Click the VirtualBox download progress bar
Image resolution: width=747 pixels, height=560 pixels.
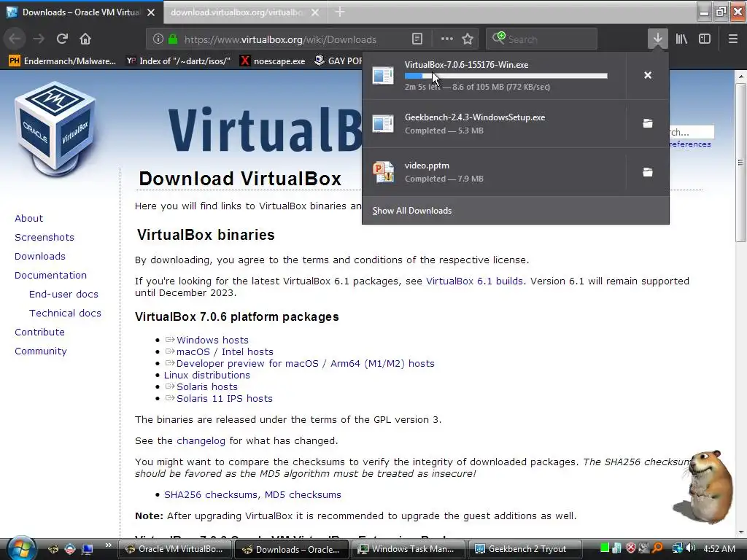point(506,76)
